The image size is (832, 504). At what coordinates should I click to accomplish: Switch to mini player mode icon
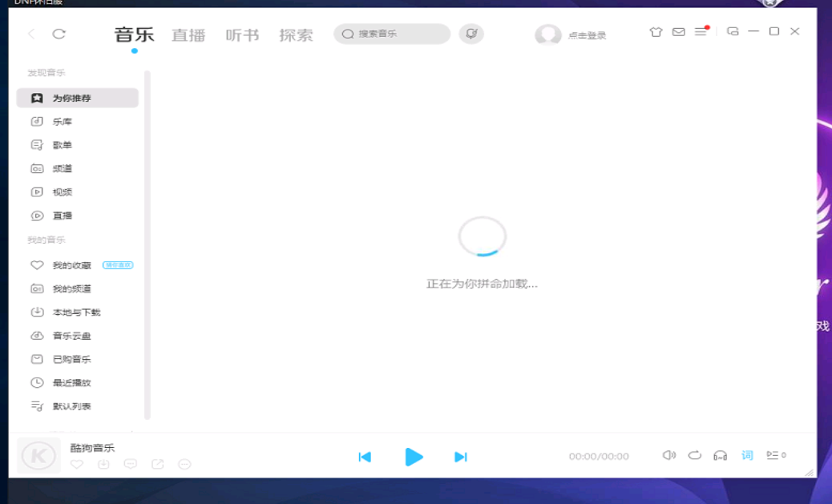[x=733, y=32]
